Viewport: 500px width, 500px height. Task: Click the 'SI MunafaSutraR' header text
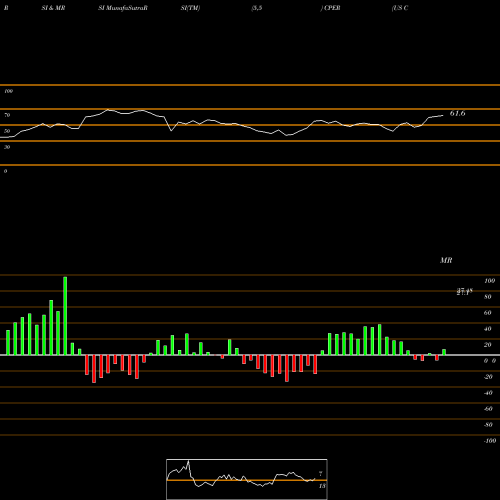pyautogui.click(x=123, y=8)
